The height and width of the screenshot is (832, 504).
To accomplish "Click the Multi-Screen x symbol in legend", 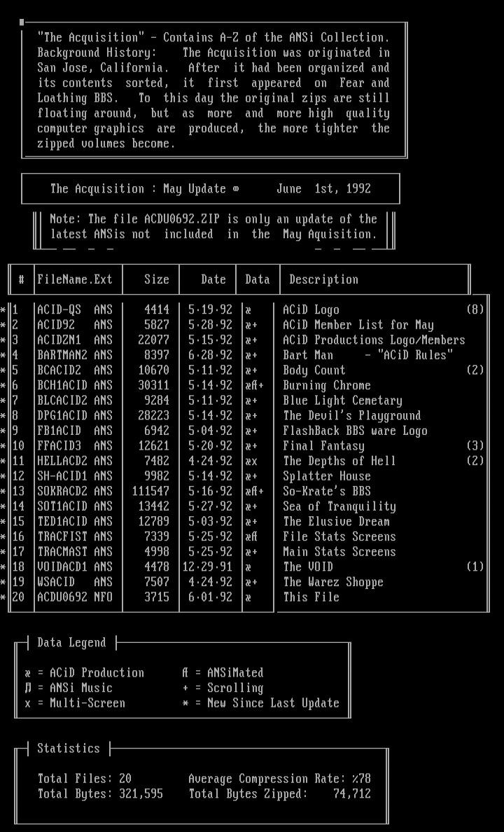I will point(28,703).
